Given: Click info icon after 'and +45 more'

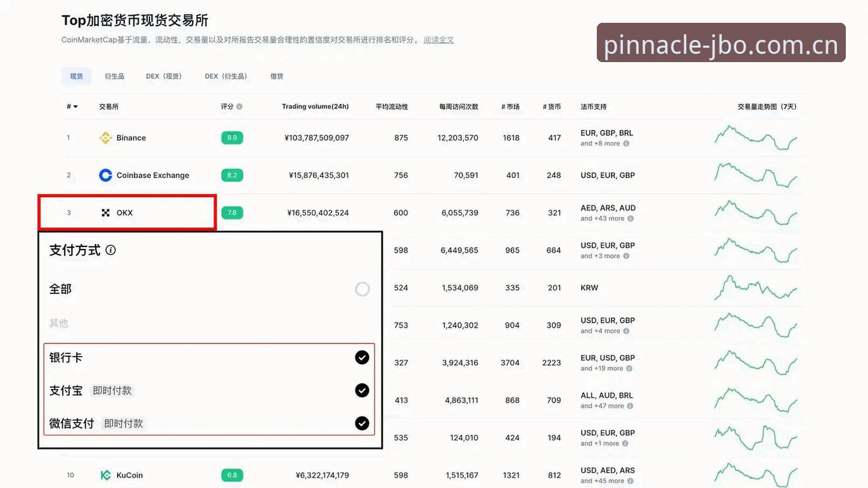Looking at the screenshot, I should point(630,481).
